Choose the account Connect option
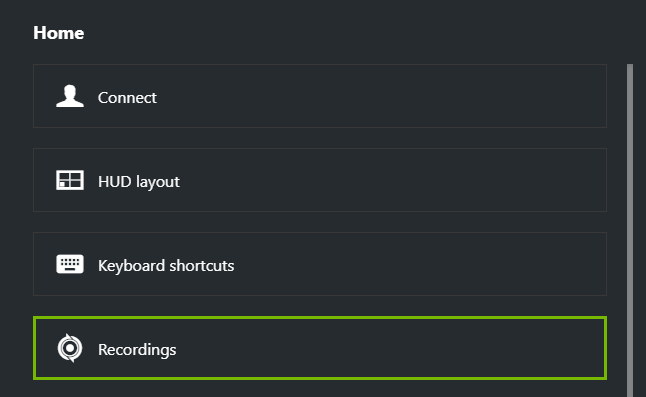Viewport: 646px width, 397px height. 320,96
